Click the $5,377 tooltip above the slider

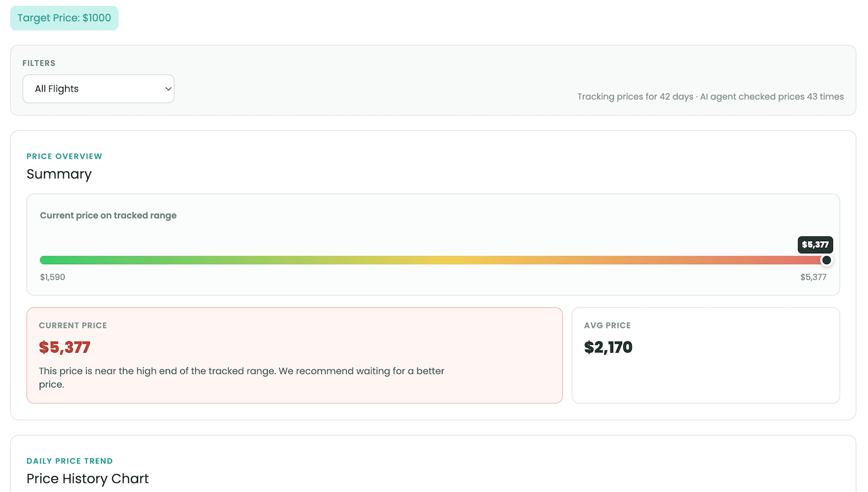(816, 245)
